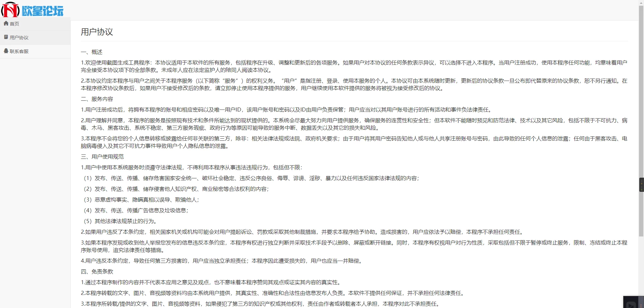The width and height of the screenshot is (644, 308).
Task: Click the 用户协议 page title heading
Action: coord(97,32)
